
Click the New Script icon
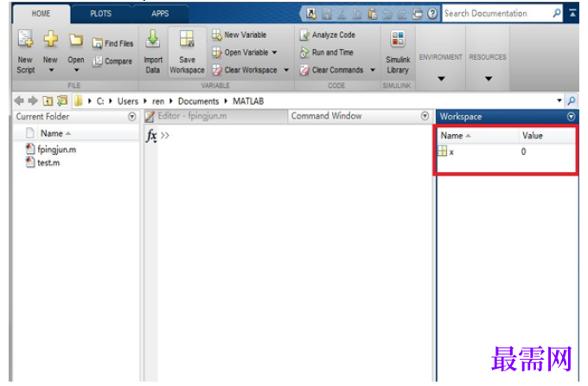pos(25,39)
